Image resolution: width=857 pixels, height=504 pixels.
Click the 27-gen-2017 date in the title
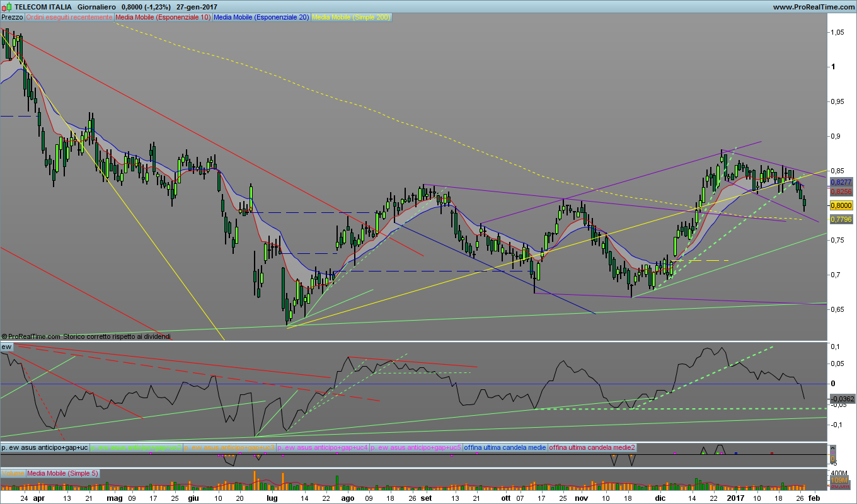pos(197,6)
